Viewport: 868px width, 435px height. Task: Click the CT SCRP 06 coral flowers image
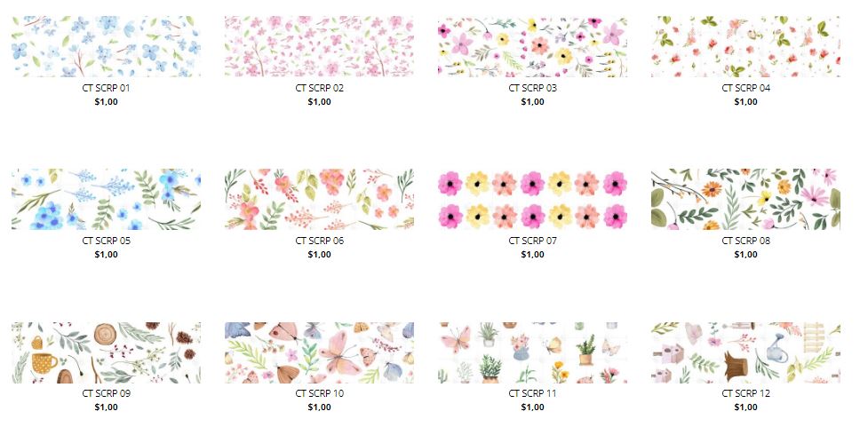pyautogui.click(x=320, y=199)
